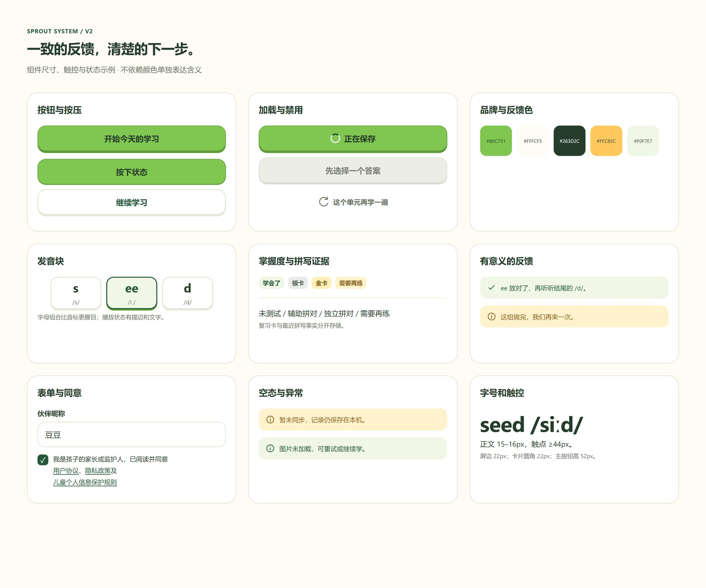Viewport: 706px width, 588px height.
Task: Toggle the guardian consent checkbox
Action: 43,460
